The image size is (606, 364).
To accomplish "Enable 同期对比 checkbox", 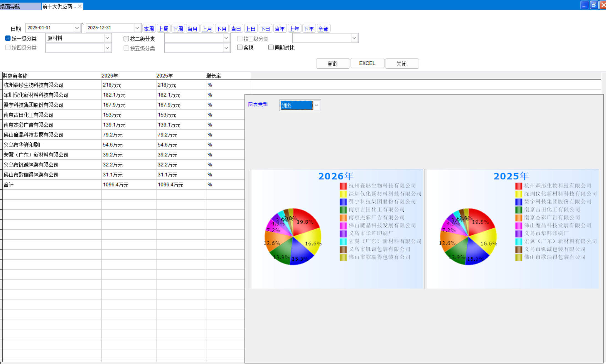I will coord(271,47).
